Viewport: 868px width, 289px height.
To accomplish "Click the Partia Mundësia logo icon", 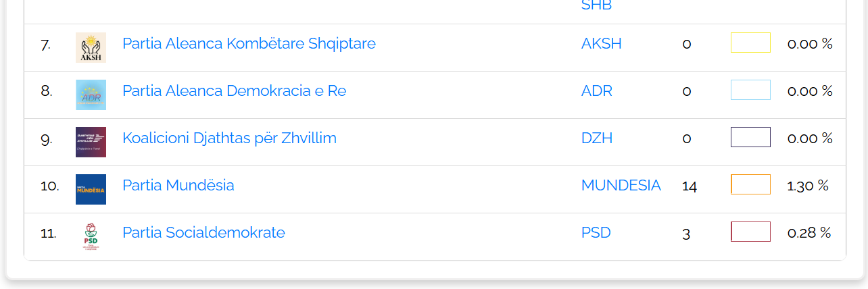I will (91, 189).
